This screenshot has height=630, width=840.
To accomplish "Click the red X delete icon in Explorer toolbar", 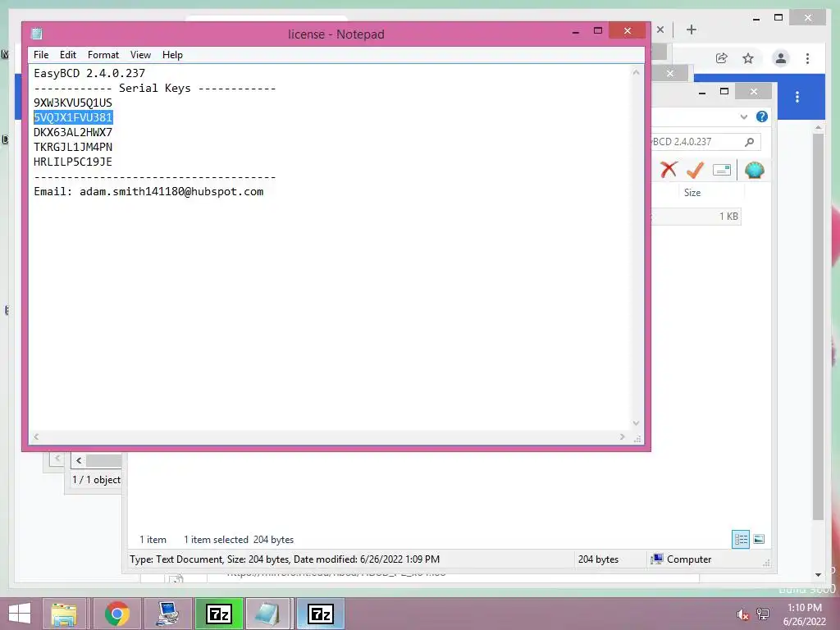I will pos(669,169).
